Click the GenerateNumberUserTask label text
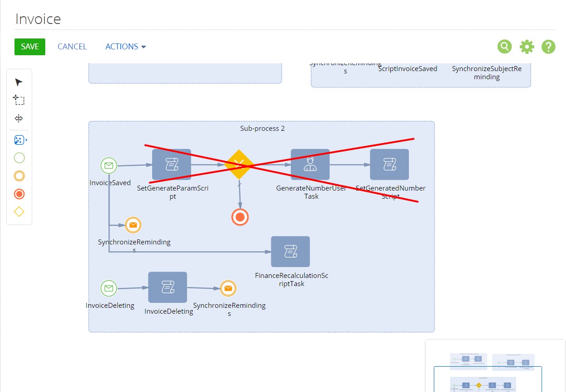This screenshot has width=566, height=392. click(x=311, y=192)
